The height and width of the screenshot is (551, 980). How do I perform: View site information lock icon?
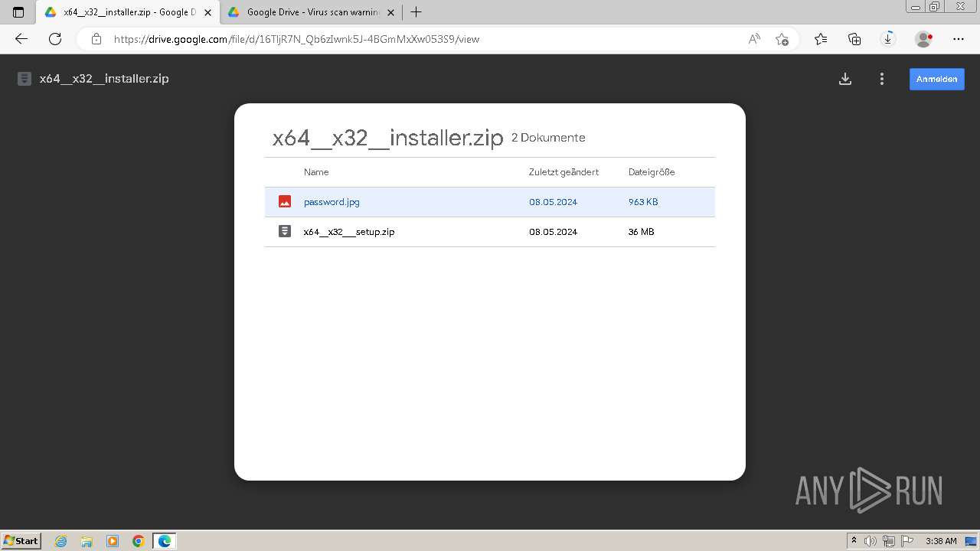pyautogui.click(x=96, y=39)
